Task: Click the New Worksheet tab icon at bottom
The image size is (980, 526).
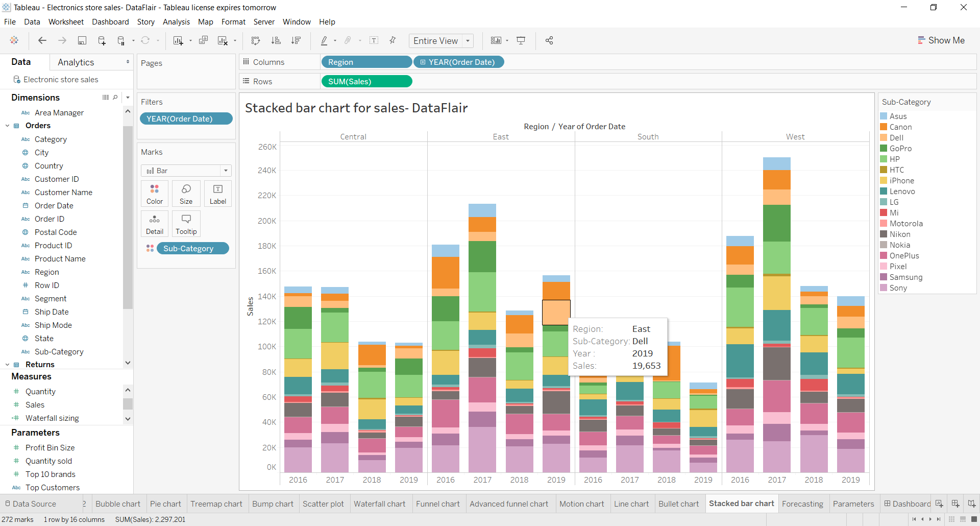Action: pos(939,504)
